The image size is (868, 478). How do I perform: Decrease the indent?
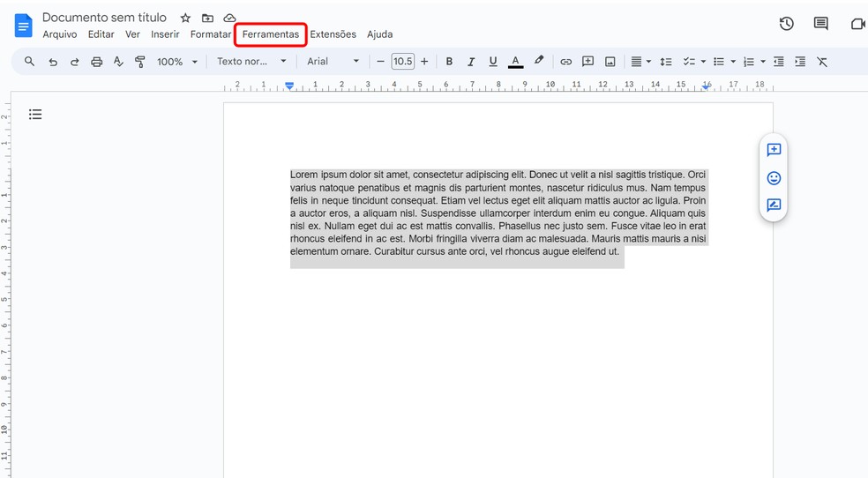point(778,62)
